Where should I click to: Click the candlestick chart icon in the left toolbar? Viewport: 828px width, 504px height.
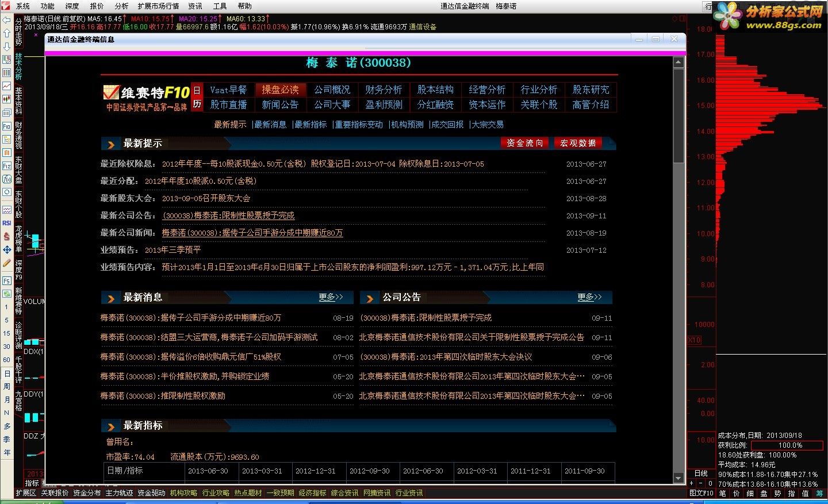coord(6,99)
